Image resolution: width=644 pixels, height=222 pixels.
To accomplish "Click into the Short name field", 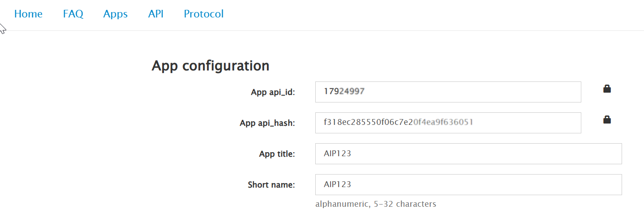I will coord(468,184).
